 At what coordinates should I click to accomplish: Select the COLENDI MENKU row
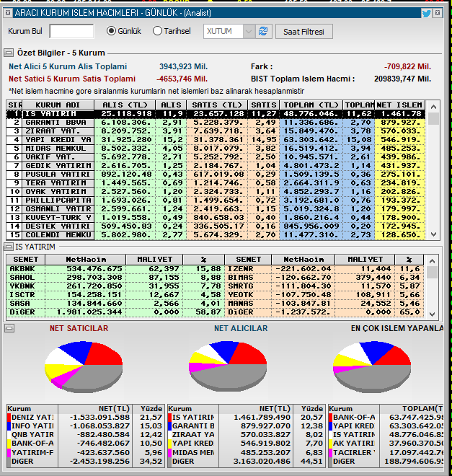click(x=216, y=235)
